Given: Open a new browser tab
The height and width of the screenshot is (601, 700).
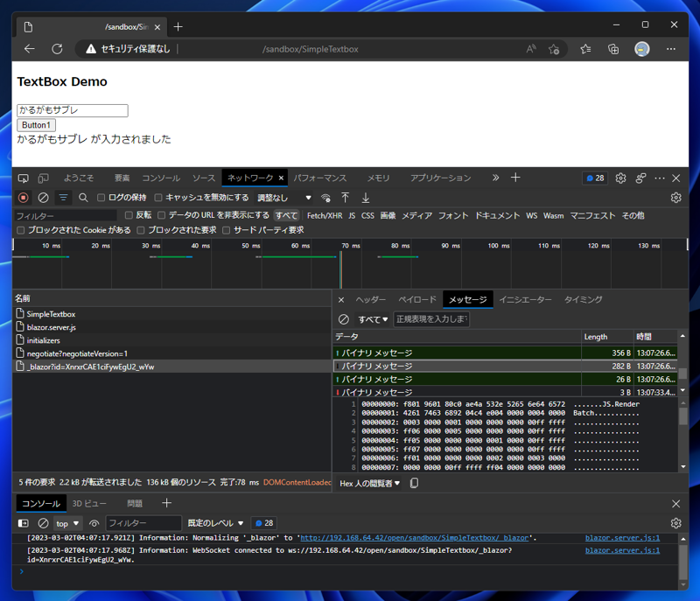Looking at the screenshot, I should point(178,27).
